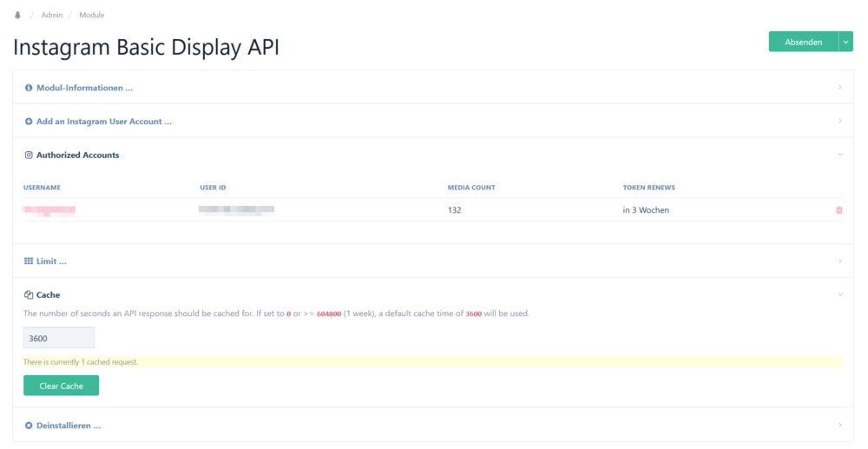The width and height of the screenshot is (868, 449).
Task: Click the red 604800 value in cache description
Action: tap(329, 314)
